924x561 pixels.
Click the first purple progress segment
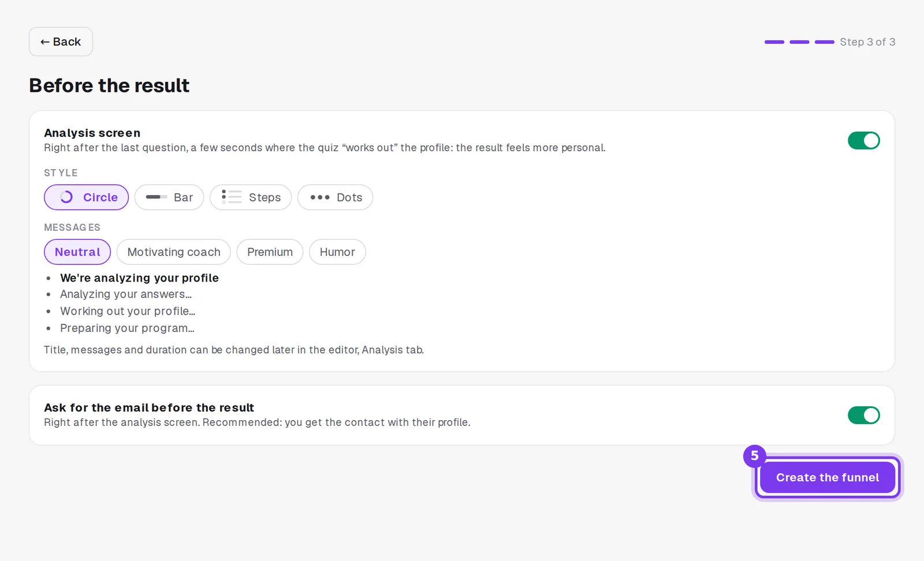coord(774,42)
